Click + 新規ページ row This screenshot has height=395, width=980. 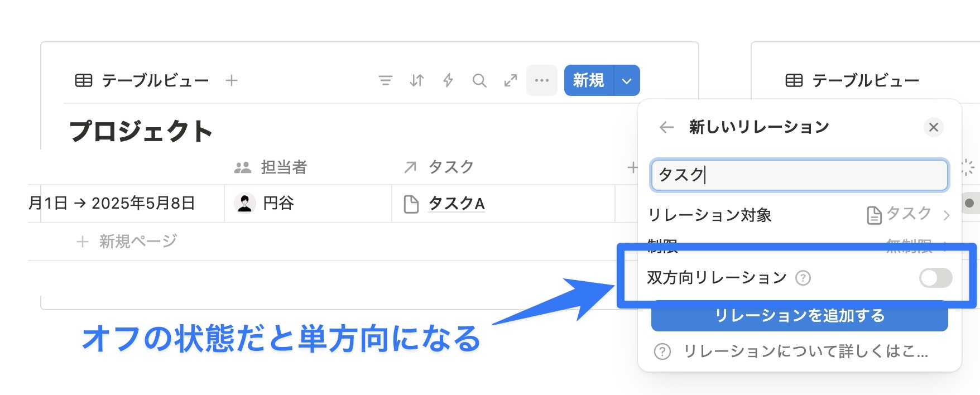tap(127, 242)
